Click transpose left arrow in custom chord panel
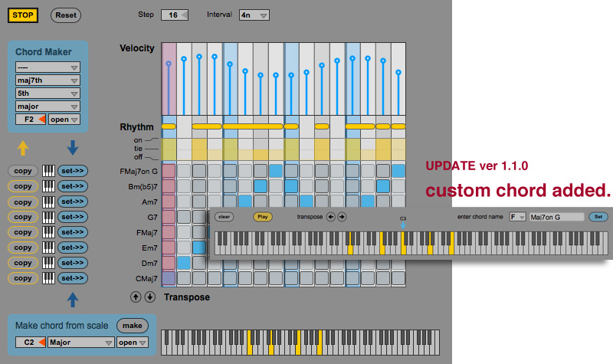613x364 pixels. (331, 217)
